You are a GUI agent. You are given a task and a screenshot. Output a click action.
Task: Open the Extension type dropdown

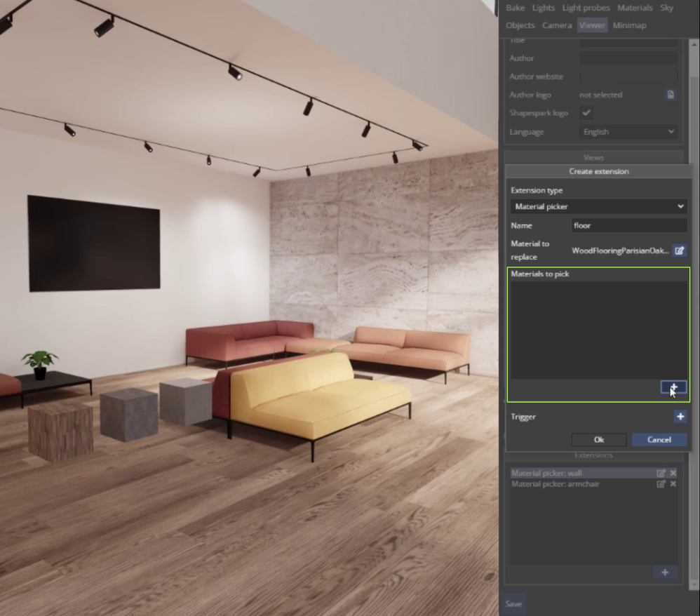598,206
